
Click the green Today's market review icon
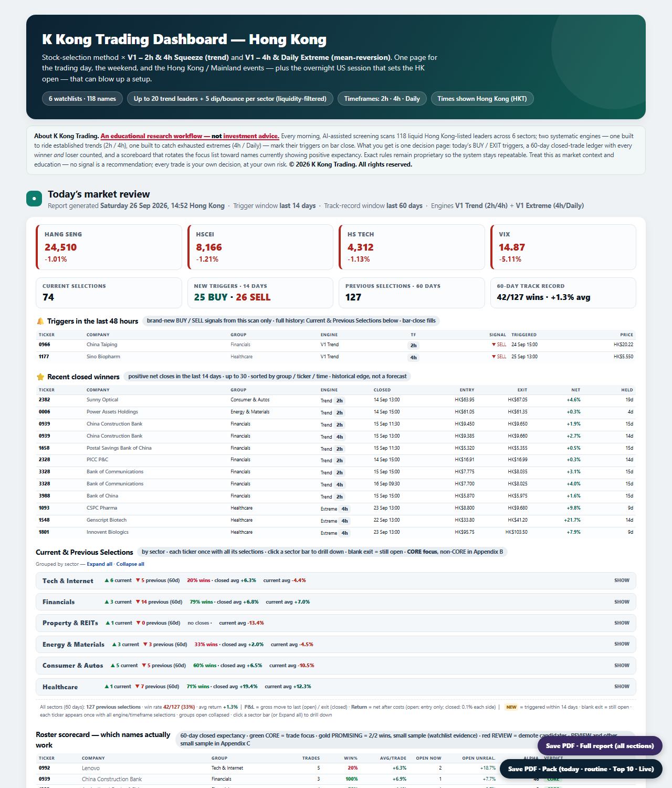(x=34, y=199)
